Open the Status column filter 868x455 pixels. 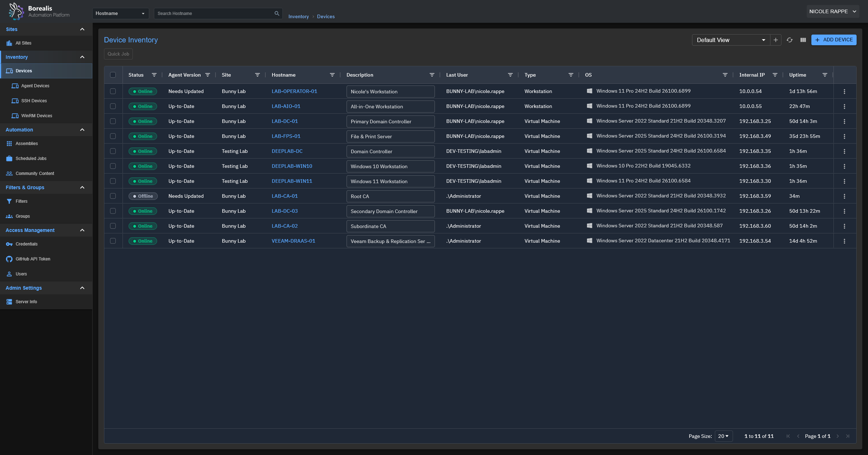click(x=154, y=75)
